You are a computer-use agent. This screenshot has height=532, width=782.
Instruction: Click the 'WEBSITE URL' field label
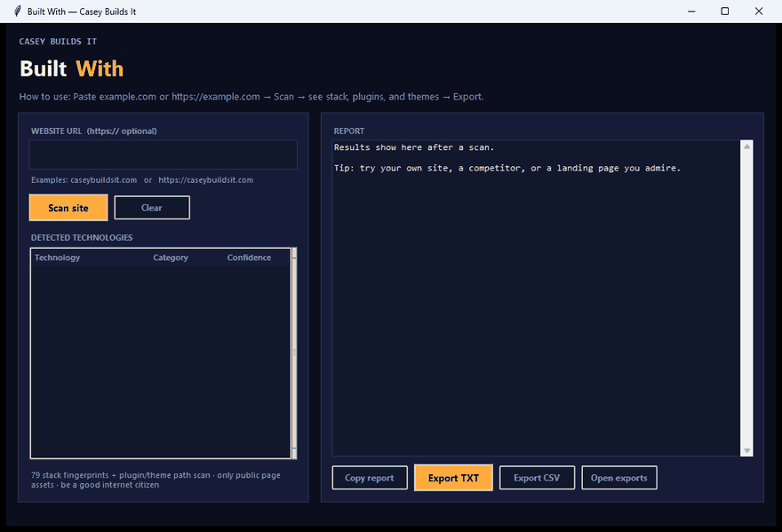tap(94, 131)
